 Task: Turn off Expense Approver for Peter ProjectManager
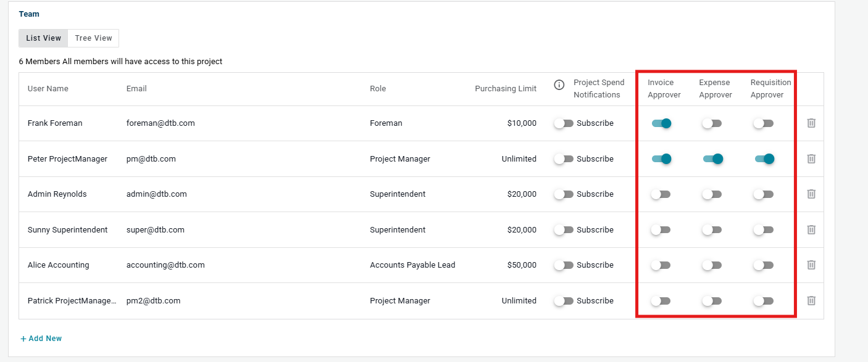click(x=712, y=159)
